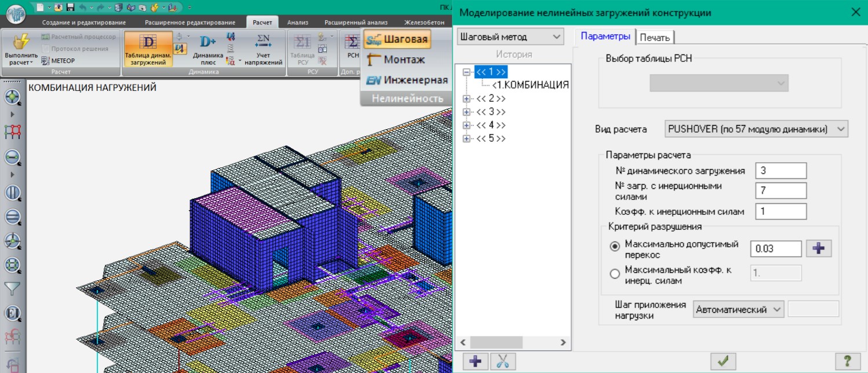Screen dimensions: 868x373
Task: Click the Выполнить расчет lightning icon
Action: (x=21, y=42)
